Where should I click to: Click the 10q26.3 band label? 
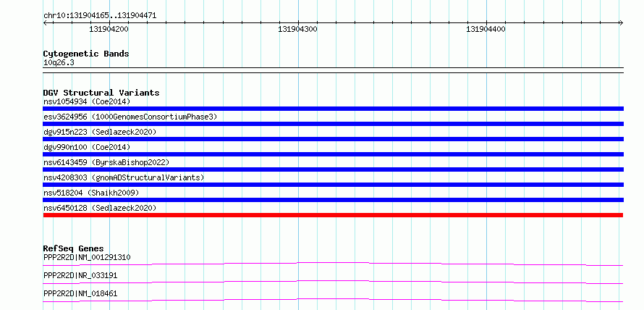click(x=59, y=63)
